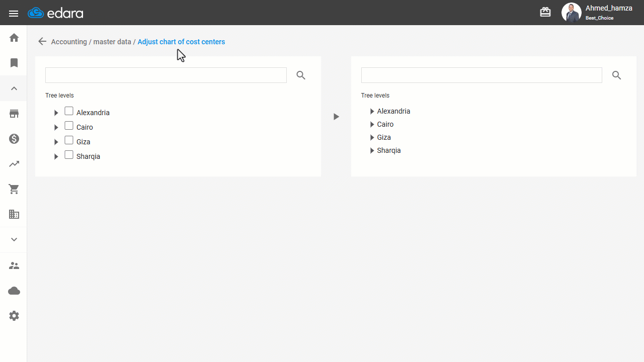Check the Sharqia checkbox
644x362 pixels.
[69, 155]
